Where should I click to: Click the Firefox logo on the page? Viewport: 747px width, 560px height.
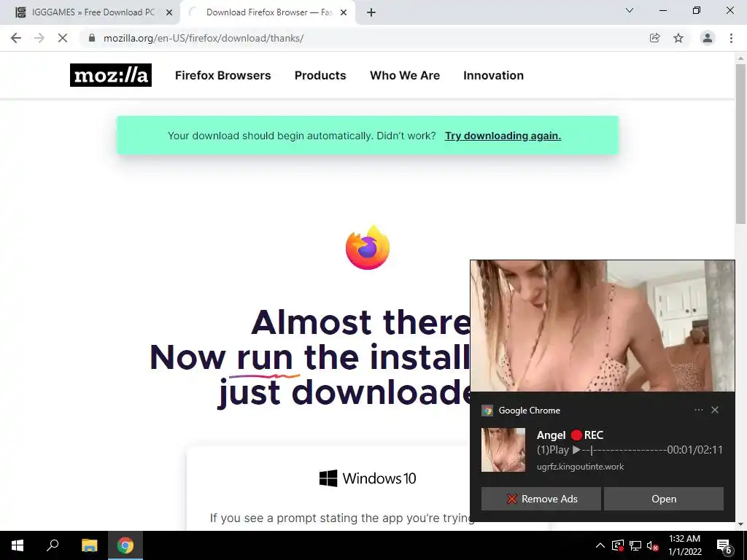point(368,248)
